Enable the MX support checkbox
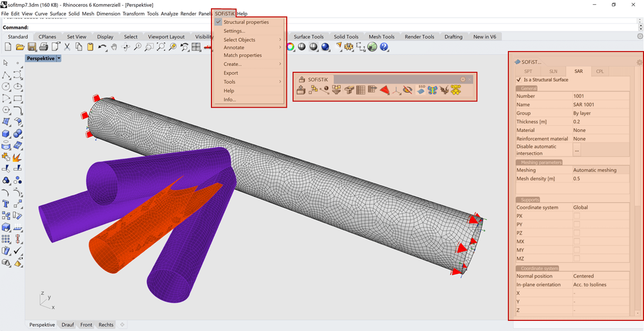The height and width of the screenshot is (331, 644). pos(576,241)
